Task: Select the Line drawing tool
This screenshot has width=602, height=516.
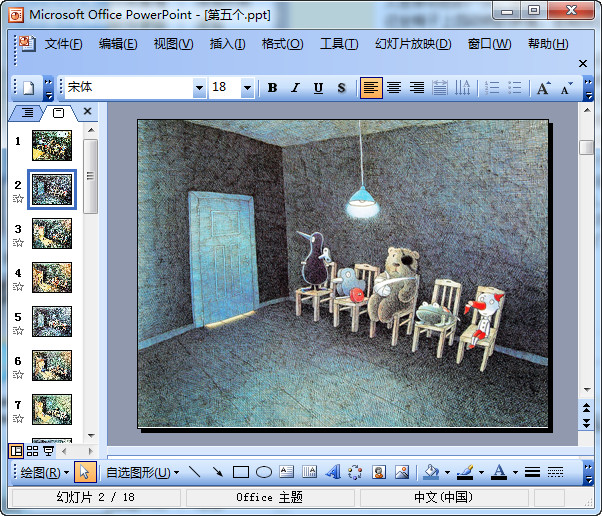Action: (195, 472)
